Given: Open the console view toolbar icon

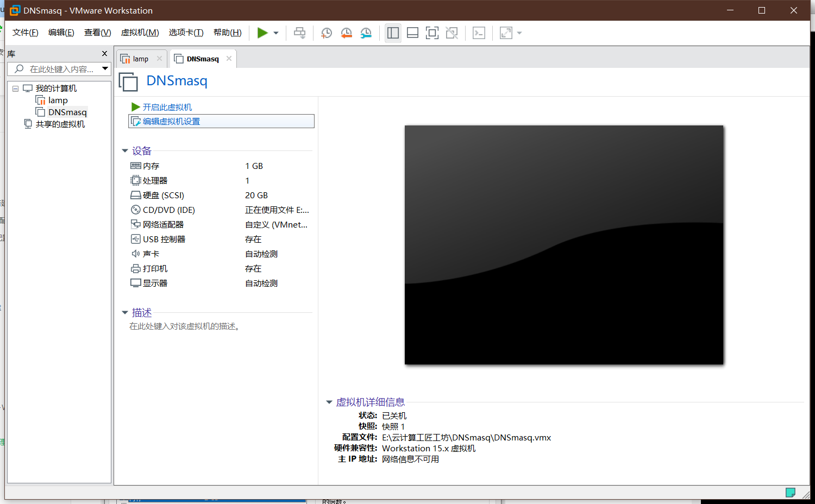Looking at the screenshot, I should pyautogui.click(x=479, y=33).
